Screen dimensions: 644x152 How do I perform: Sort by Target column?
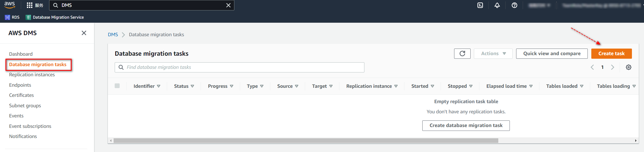(322, 86)
